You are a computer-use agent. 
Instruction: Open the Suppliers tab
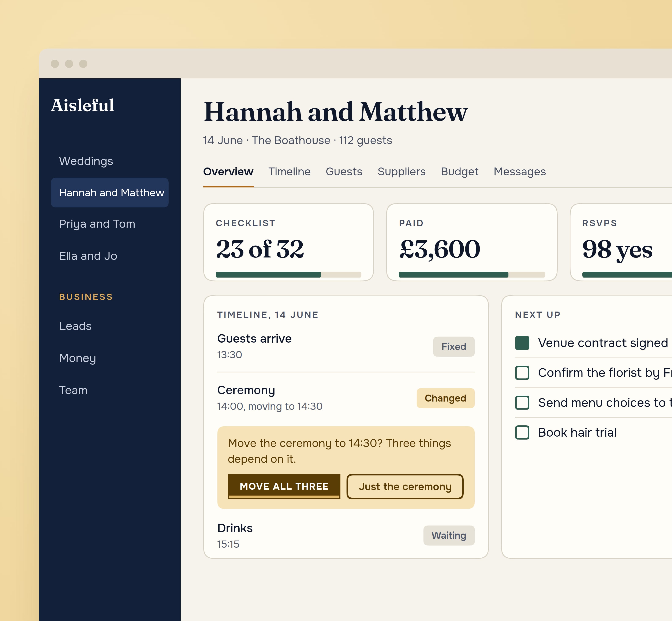[x=402, y=172]
